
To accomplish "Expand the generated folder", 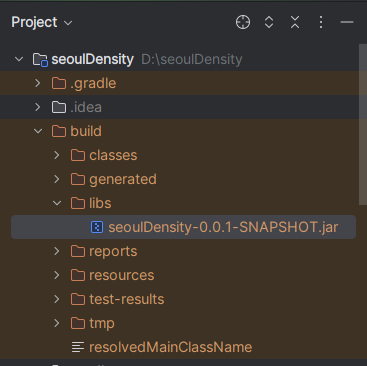I will pyautogui.click(x=57, y=179).
